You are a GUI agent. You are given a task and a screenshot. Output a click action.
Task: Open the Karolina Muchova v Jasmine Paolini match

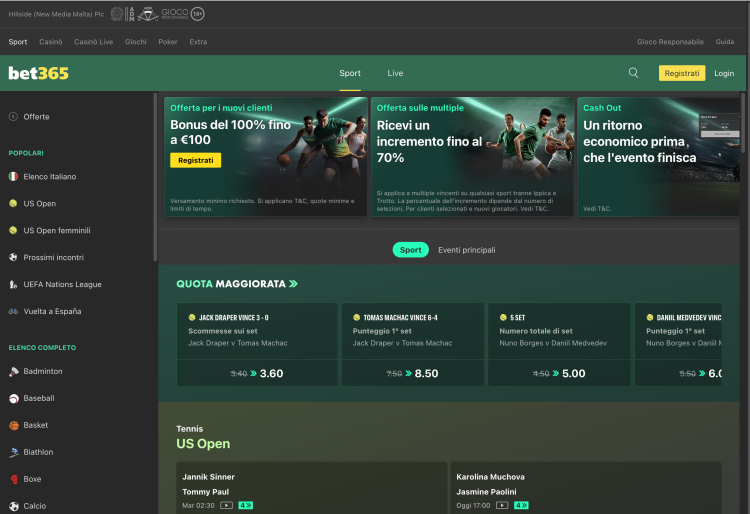586,488
